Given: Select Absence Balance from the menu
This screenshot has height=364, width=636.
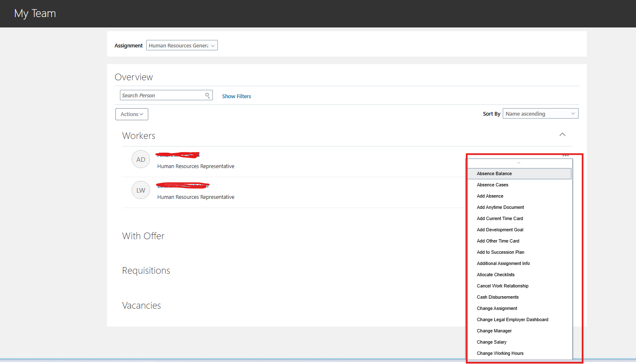Looking at the screenshot, I should tap(494, 173).
